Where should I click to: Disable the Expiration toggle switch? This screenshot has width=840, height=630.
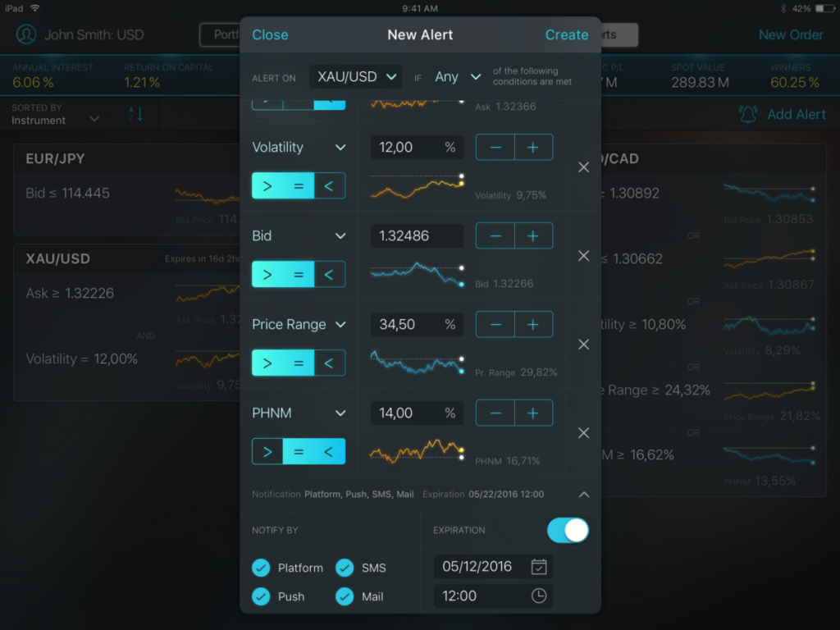[x=568, y=530]
